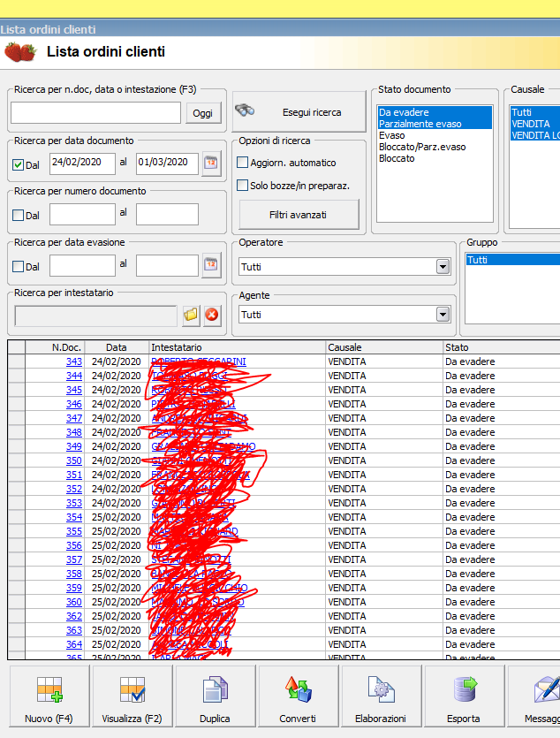
Task: Click the Visualizza (F2) button
Action: tap(132, 696)
